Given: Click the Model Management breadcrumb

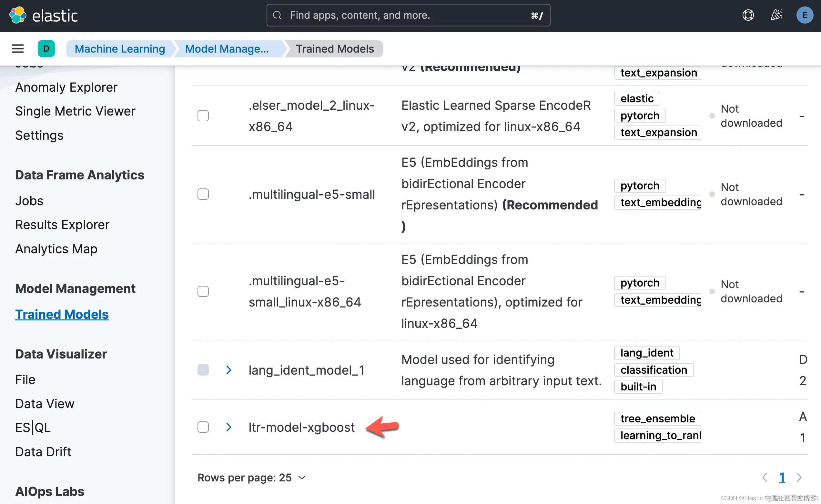Looking at the screenshot, I should click(x=227, y=49).
